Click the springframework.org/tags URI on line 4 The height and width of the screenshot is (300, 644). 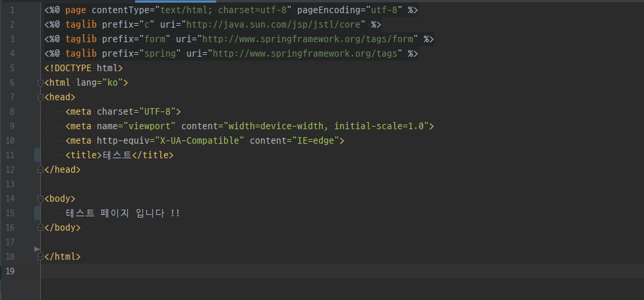305,54
